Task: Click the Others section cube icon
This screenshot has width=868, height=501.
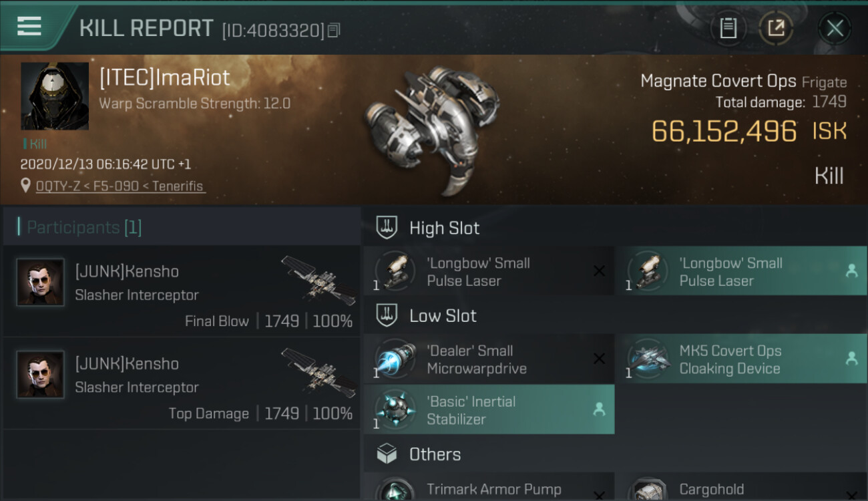Action: point(387,454)
